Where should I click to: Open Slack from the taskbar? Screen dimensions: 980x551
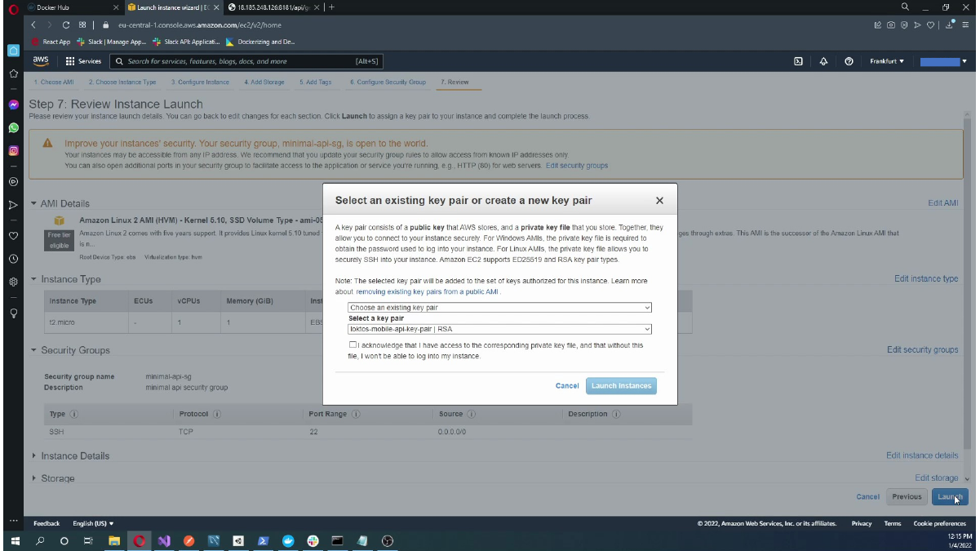coord(313,540)
